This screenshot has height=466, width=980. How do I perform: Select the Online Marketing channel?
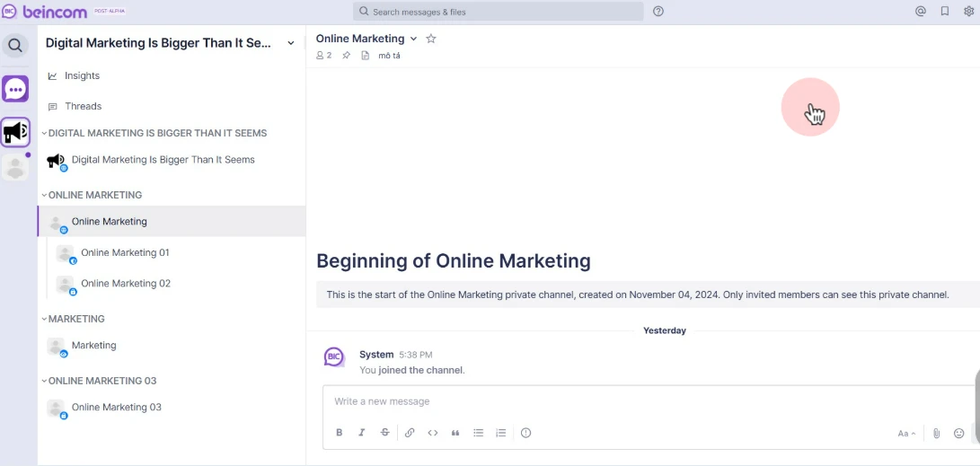pyautogui.click(x=172, y=221)
